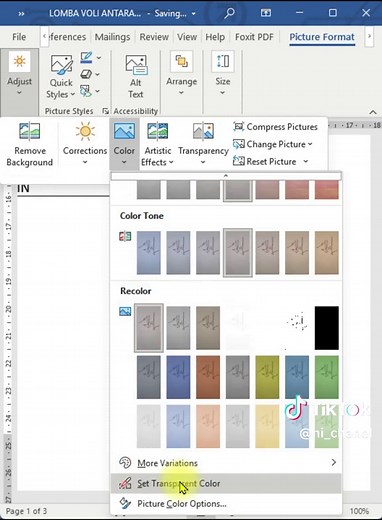Switch to the Review tab
382x520 pixels.
coord(154,37)
